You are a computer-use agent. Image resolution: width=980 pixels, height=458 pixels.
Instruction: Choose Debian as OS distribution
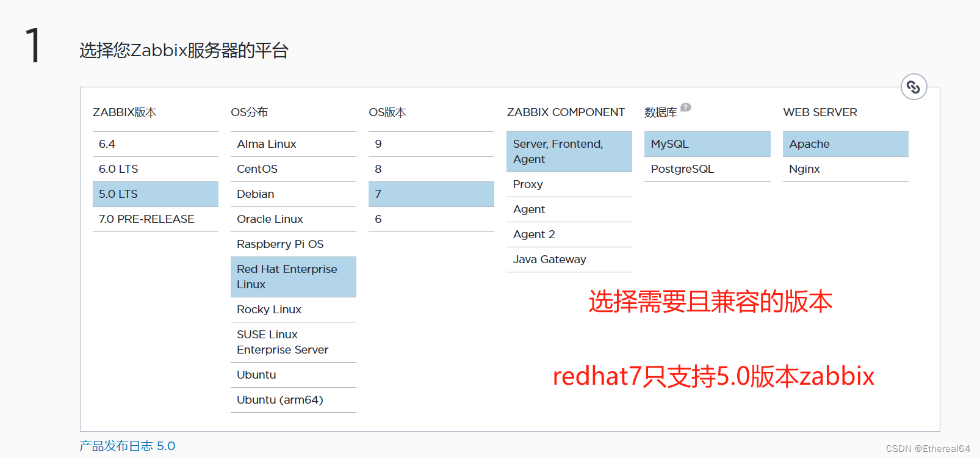(x=294, y=194)
